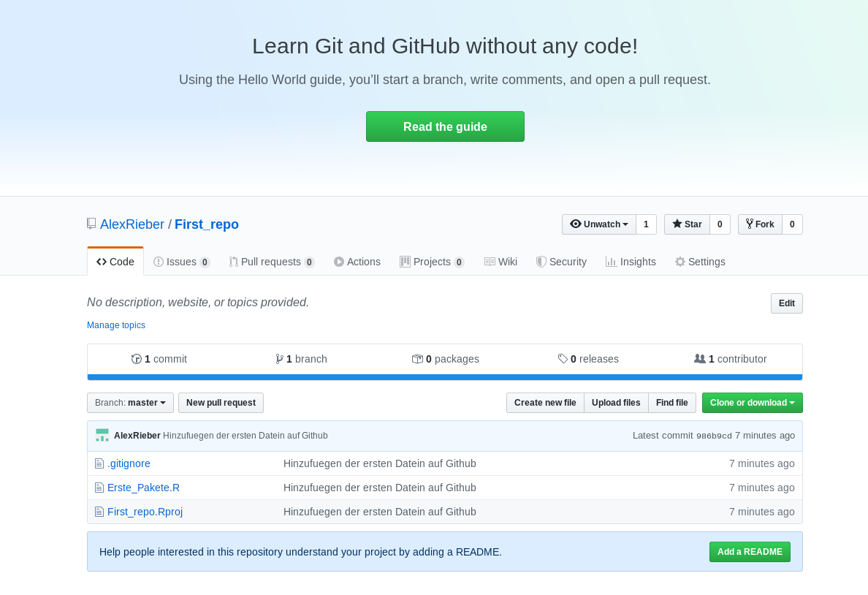Click the file icon next to .gitignore
Image resolution: width=868 pixels, height=595 pixels.
coord(99,463)
